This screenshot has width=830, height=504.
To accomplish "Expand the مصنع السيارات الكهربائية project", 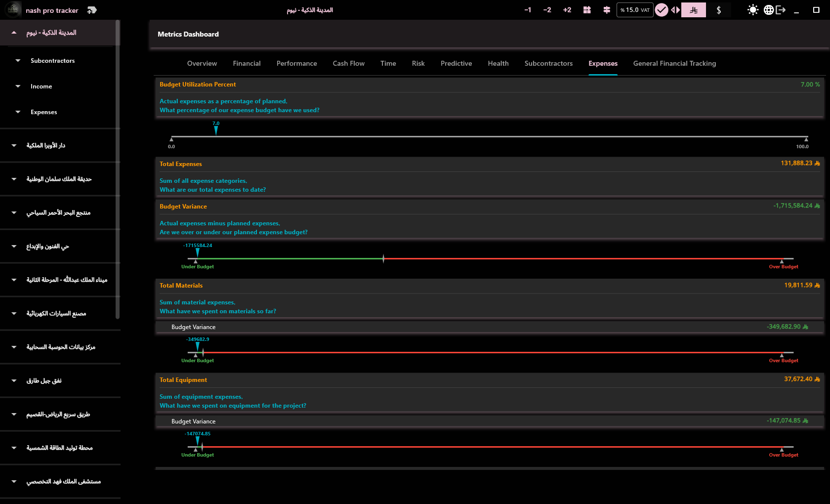I will coord(14,314).
